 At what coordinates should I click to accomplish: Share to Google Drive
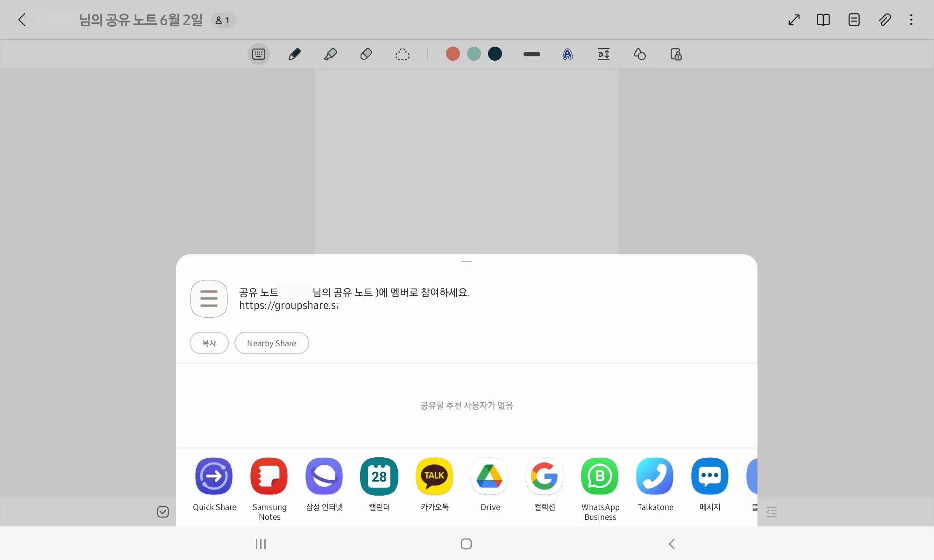click(x=489, y=476)
